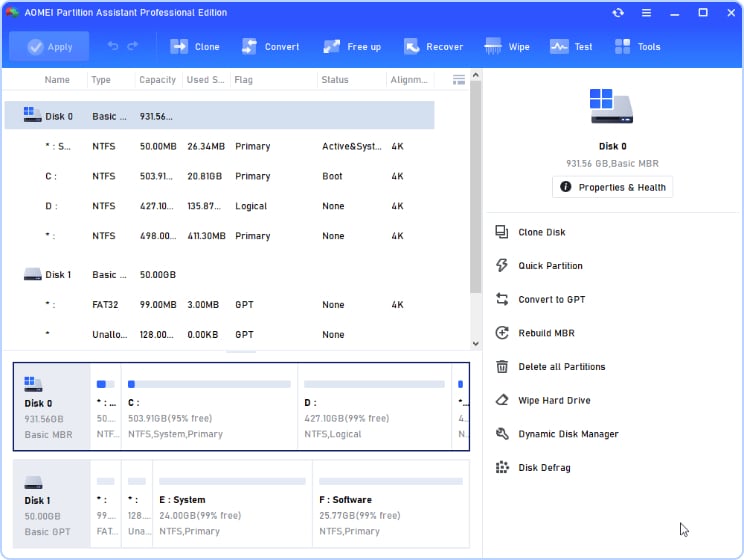Image resolution: width=744 pixels, height=560 pixels.
Task: Sort by the Flag column header
Action: click(243, 80)
